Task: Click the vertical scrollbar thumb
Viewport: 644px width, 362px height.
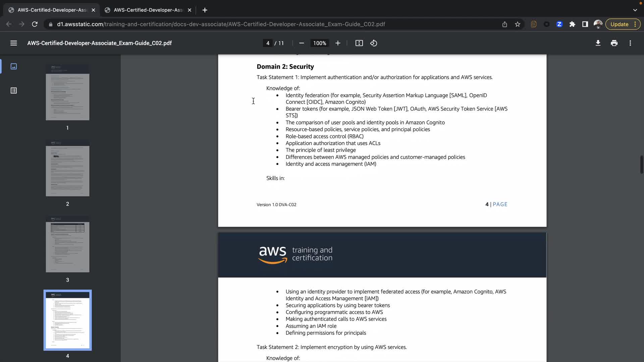Action: click(641, 164)
